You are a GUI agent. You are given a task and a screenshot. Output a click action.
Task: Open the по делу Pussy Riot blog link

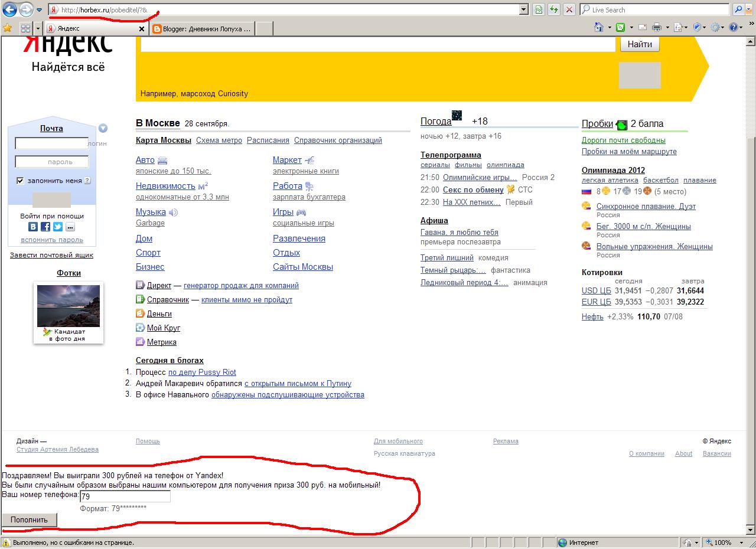202,372
